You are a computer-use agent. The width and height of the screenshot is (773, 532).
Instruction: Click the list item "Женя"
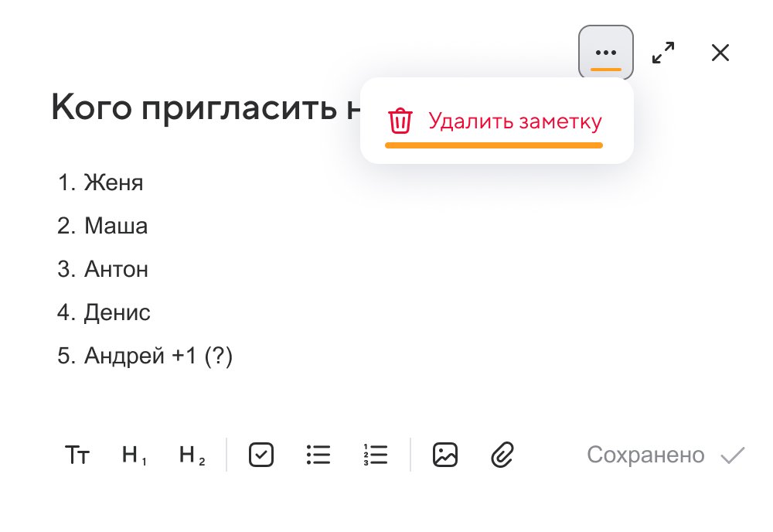pos(114,183)
